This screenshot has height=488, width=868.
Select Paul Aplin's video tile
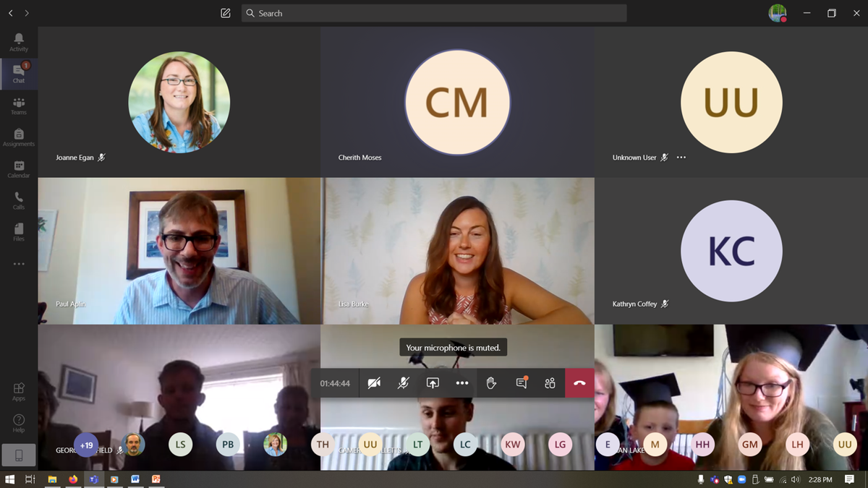(179, 251)
